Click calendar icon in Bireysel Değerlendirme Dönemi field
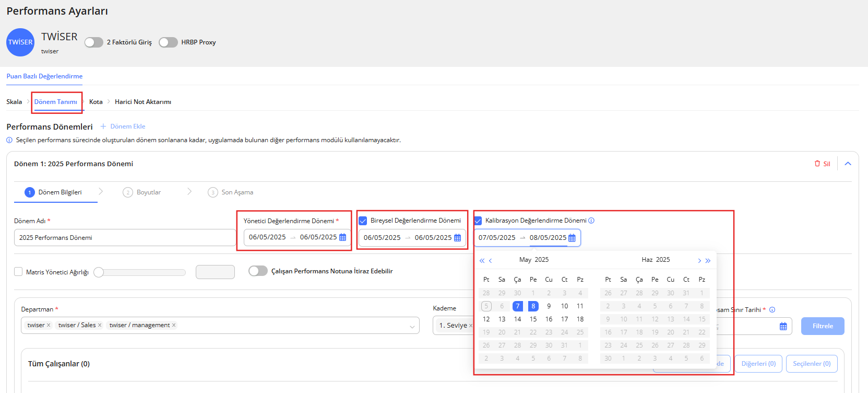This screenshot has height=393, width=868. pos(457,238)
